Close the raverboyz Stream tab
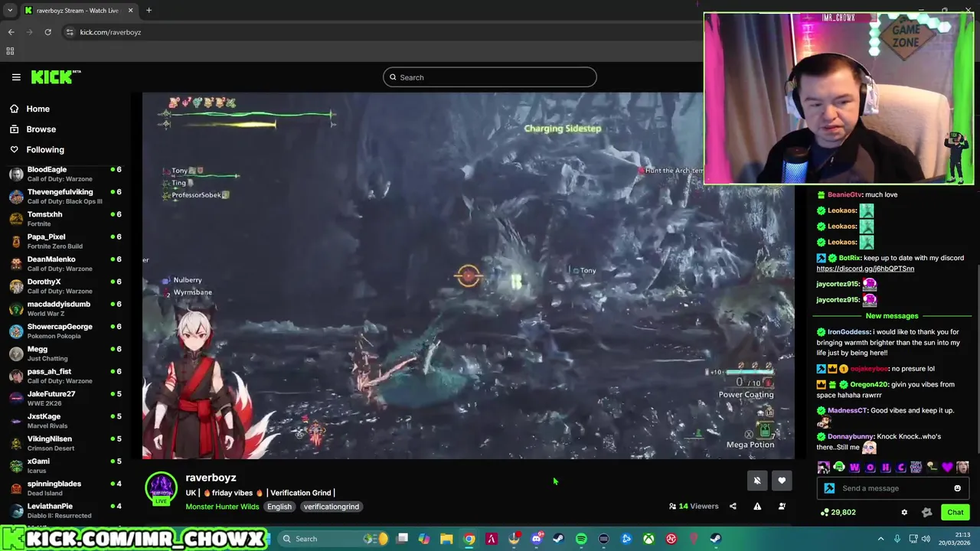 point(130,11)
